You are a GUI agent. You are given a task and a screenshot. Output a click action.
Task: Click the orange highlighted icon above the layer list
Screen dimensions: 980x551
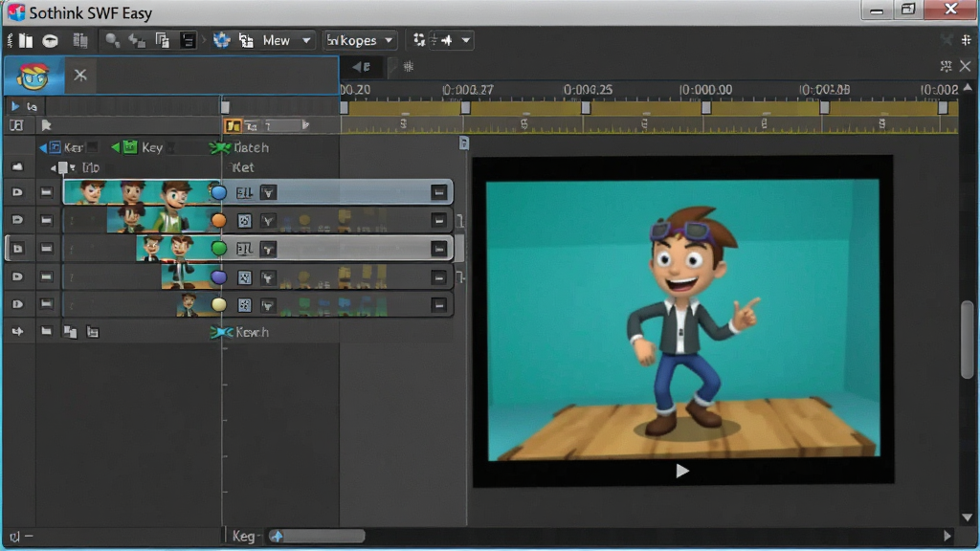(233, 125)
